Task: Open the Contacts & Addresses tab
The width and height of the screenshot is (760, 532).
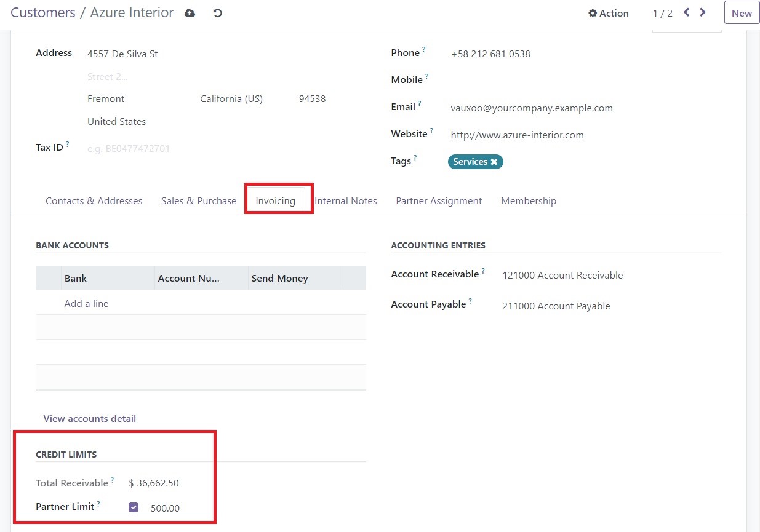Action: coord(94,200)
